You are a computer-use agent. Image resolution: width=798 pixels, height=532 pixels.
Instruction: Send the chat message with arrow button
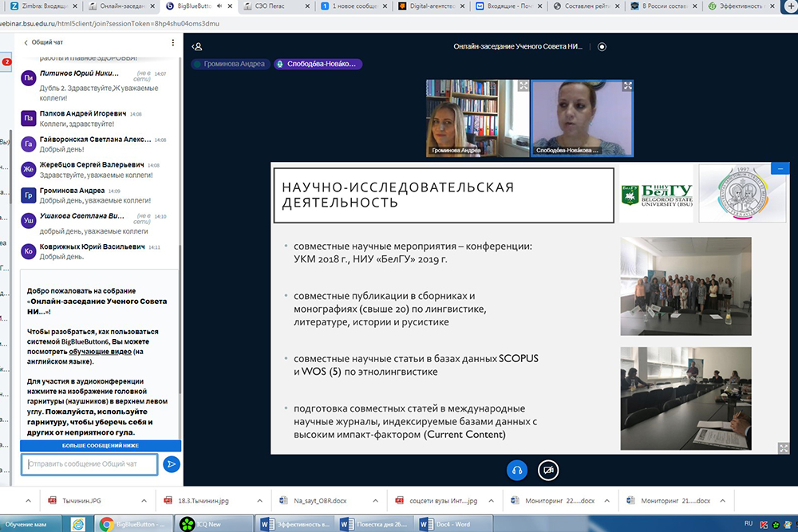[x=171, y=464]
